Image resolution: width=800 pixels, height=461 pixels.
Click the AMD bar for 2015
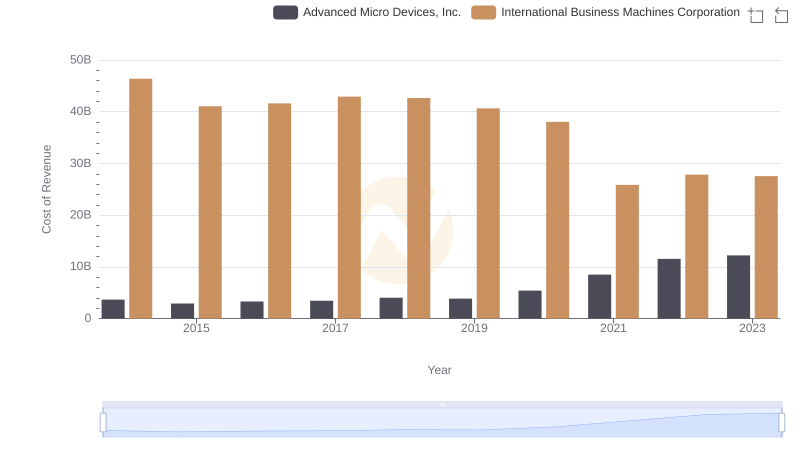tap(183, 311)
